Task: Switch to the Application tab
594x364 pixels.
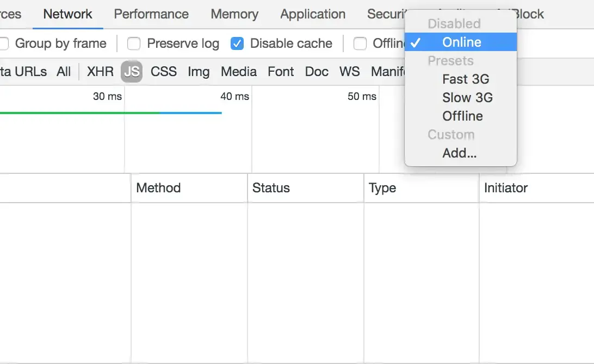Action: pos(313,14)
